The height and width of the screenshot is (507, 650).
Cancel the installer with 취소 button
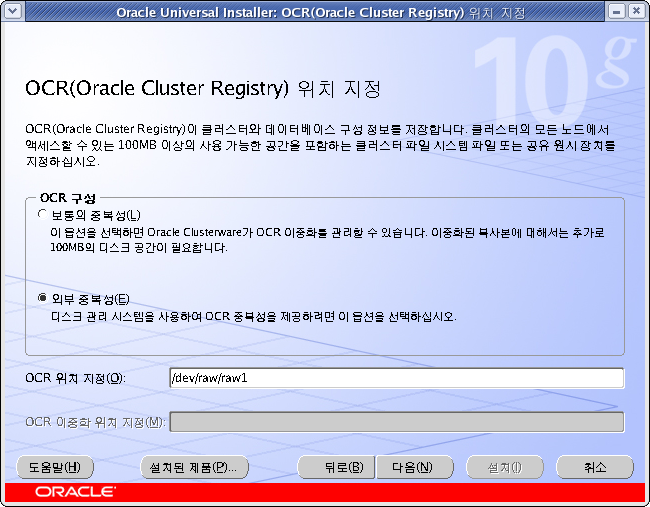[595, 467]
